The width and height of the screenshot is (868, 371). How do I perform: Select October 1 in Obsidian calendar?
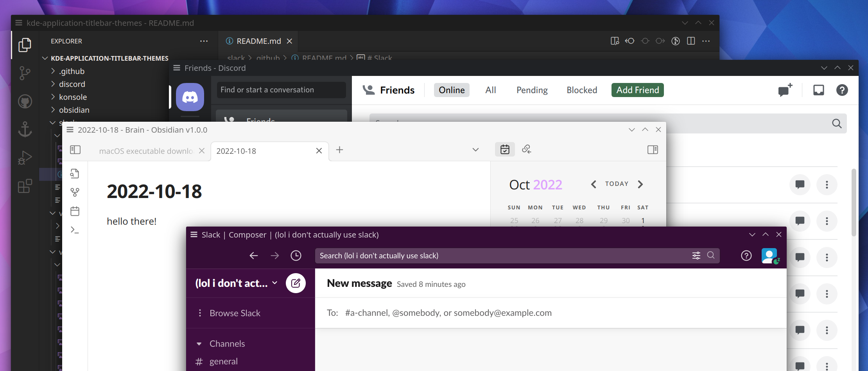pyautogui.click(x=643, y=221)
